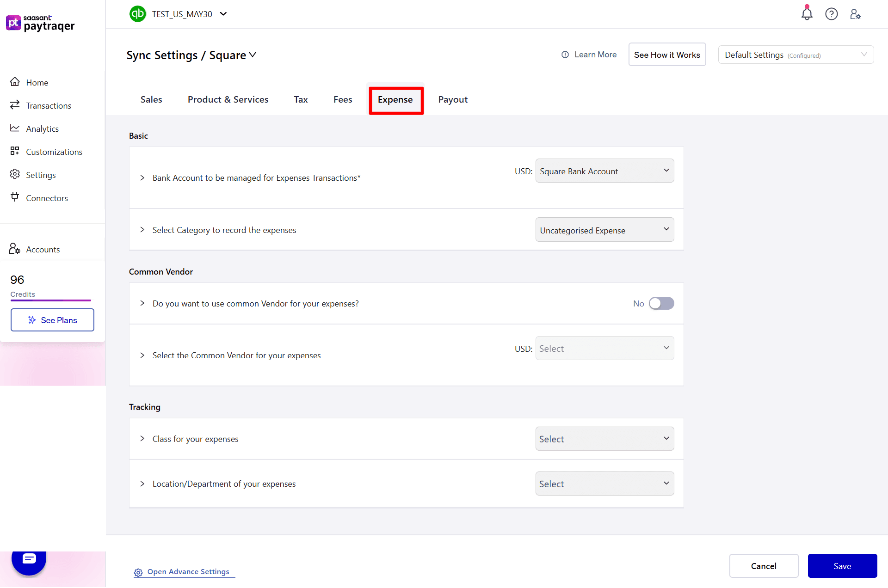
Task: Toggle the common Vendor switch on
Action: coord(661,303)
